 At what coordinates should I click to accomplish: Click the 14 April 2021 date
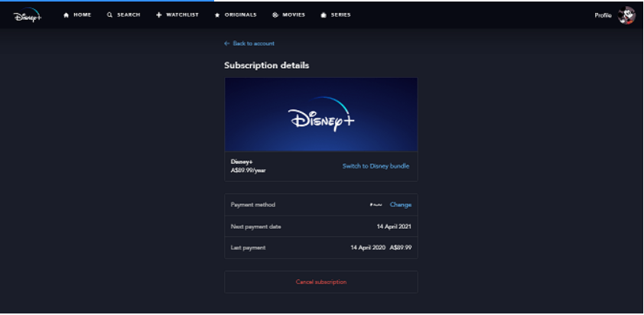click(394, 227)
